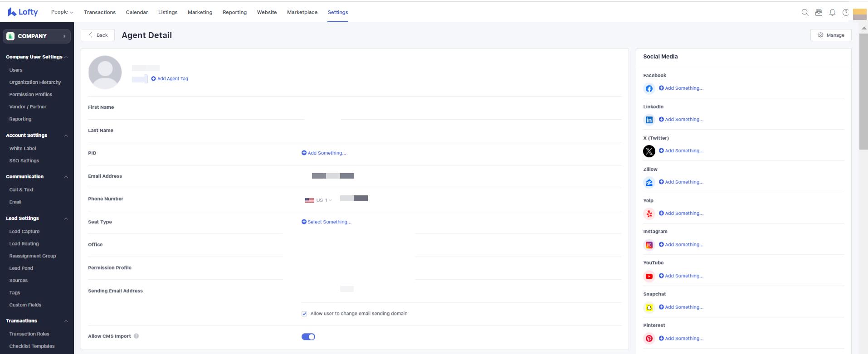The image size is (868, 354).
Task: Open the Listings menu
Action: click(168, 12)
